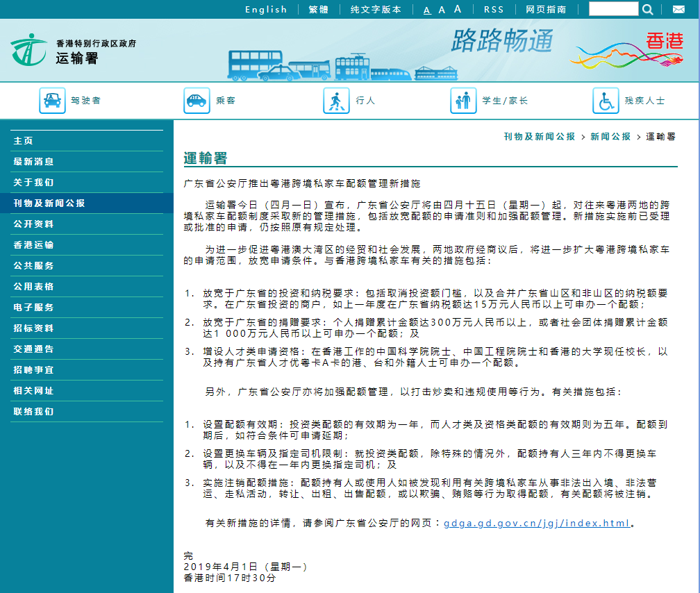The height and width of the screenshot is (593, 700).
Task: Select the students and parents icon
Action: click(463, 101)
